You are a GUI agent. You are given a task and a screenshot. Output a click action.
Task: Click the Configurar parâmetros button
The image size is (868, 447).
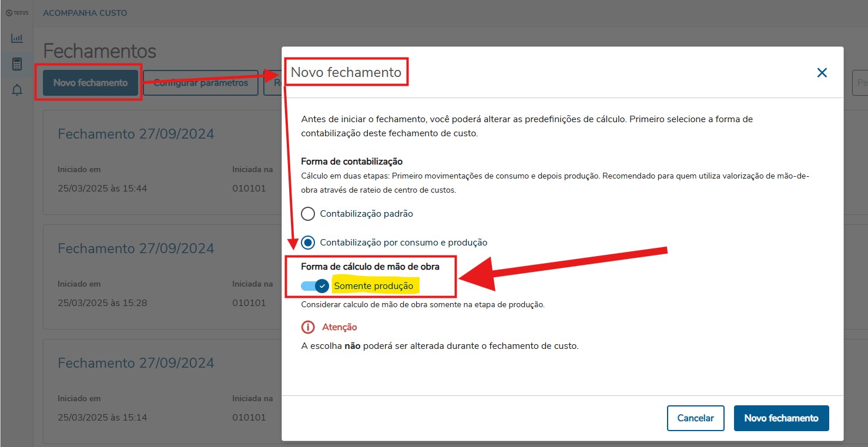pos(201,83)
